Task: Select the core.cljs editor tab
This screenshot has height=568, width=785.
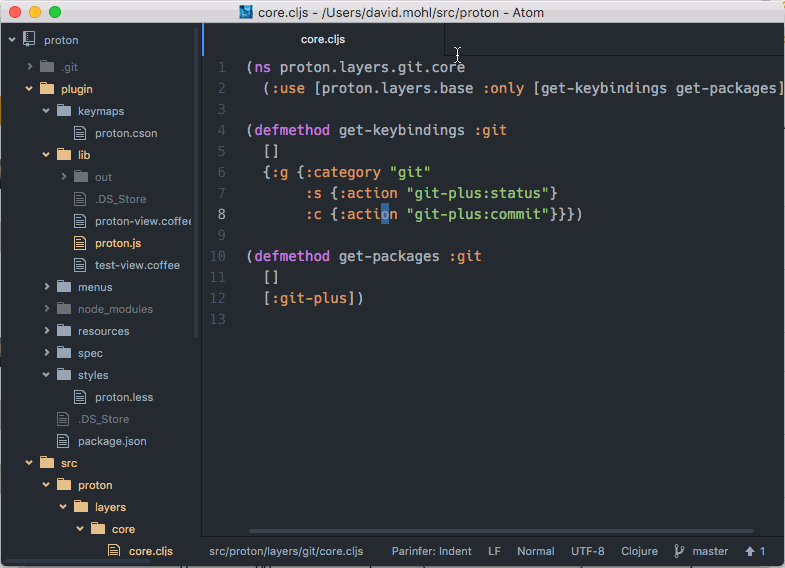Action: tap(323, 39)
